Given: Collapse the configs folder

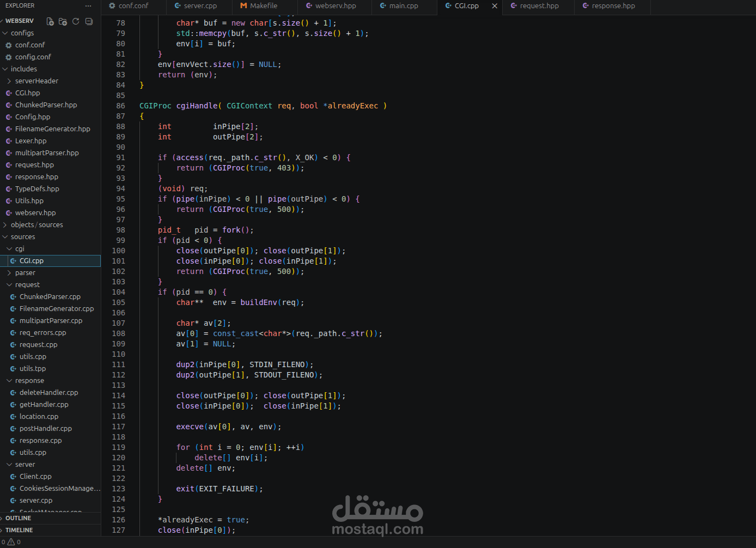Looking at the screenshot, I should (x=22, y=33).
